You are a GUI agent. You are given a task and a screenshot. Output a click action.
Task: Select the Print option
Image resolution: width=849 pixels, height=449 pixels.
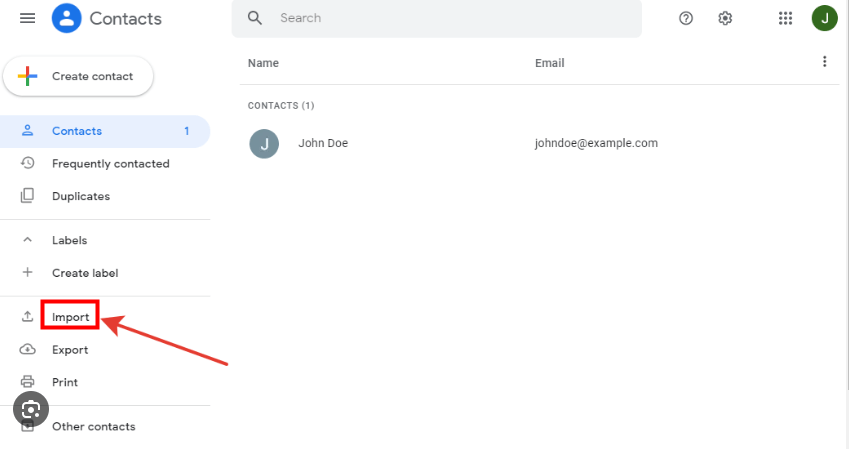click(x=65, y=382)
